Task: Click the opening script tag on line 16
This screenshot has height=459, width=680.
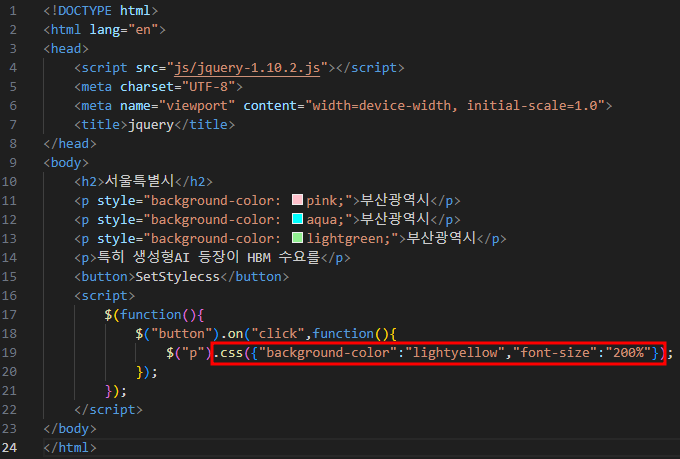Action: [105, 295]
